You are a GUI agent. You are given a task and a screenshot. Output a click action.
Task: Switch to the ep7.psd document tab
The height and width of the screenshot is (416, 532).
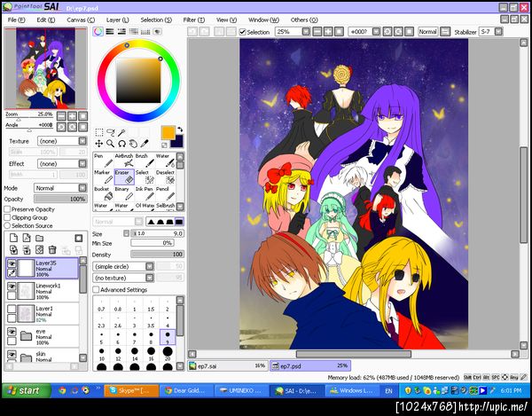[x=310, y=365]
